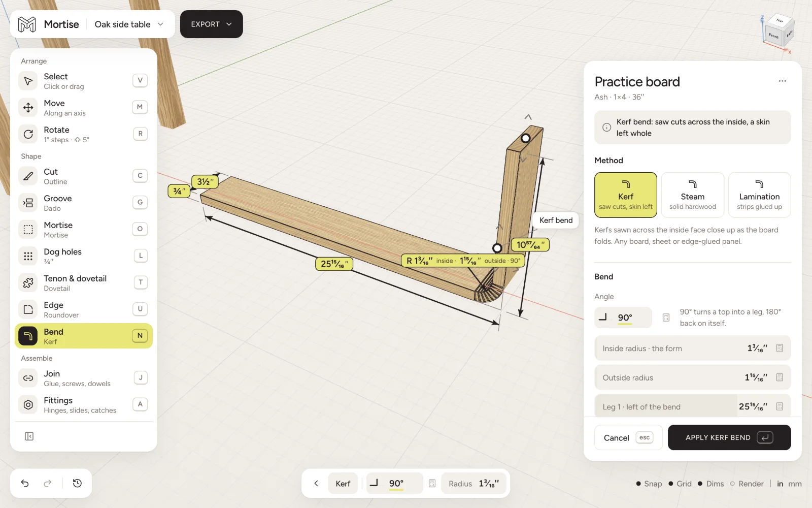Select the Groove dado tool
This screenshot has height=508, width=812.
[x=84, y=203]
